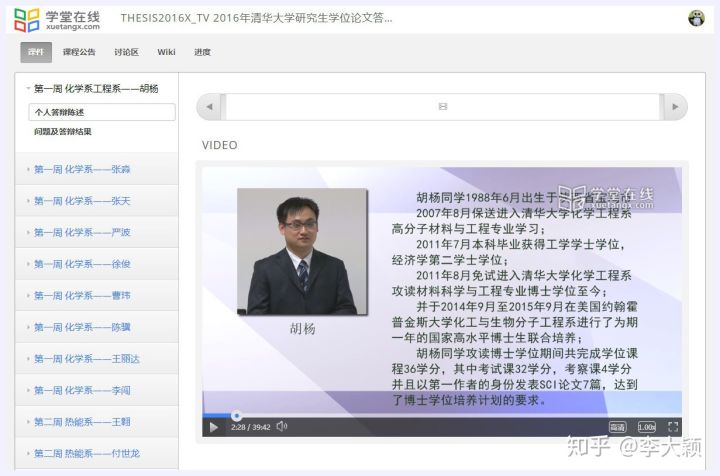Mute the video with the speaker icon
The height and width of the screenshot is (476, 720).
(281, 426)
